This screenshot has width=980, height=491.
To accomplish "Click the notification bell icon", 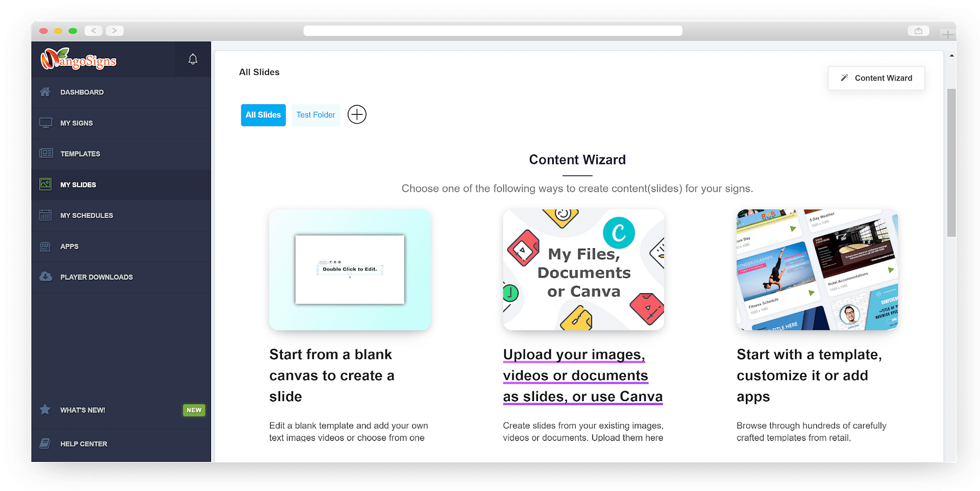I will 192,59.
